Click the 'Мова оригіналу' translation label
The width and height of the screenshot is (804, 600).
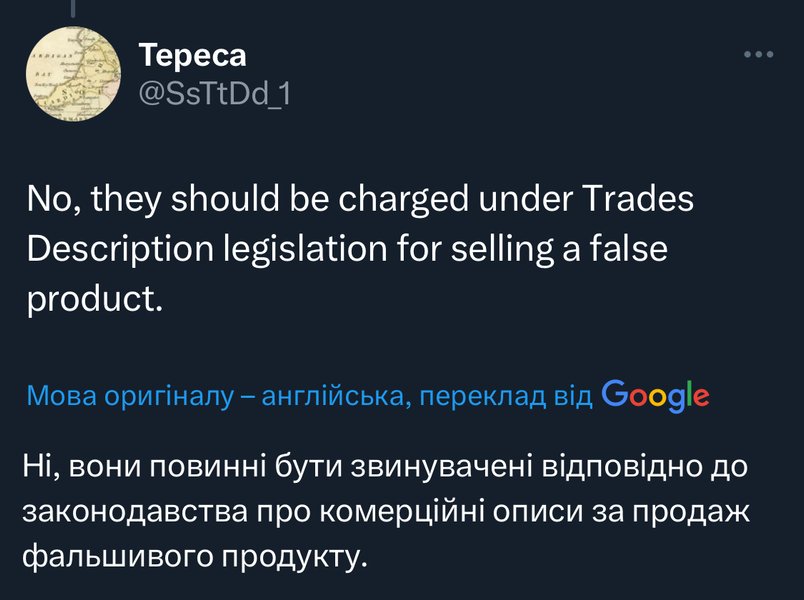[x=129, y=397]
